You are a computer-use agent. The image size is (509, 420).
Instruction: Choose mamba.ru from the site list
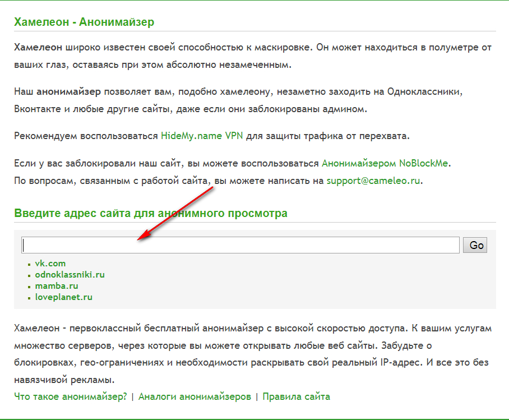57,286
